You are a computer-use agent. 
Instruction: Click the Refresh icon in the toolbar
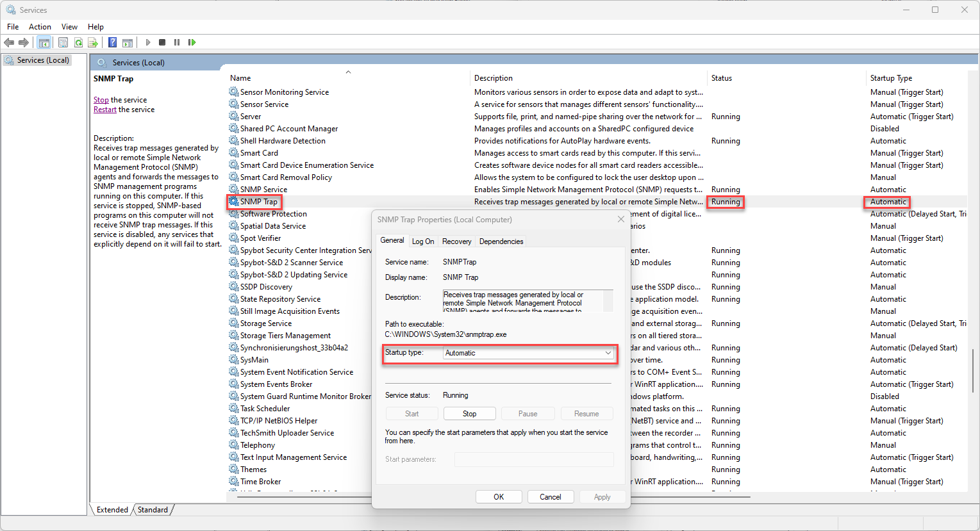pyautogui.click(x=78, y=42)
